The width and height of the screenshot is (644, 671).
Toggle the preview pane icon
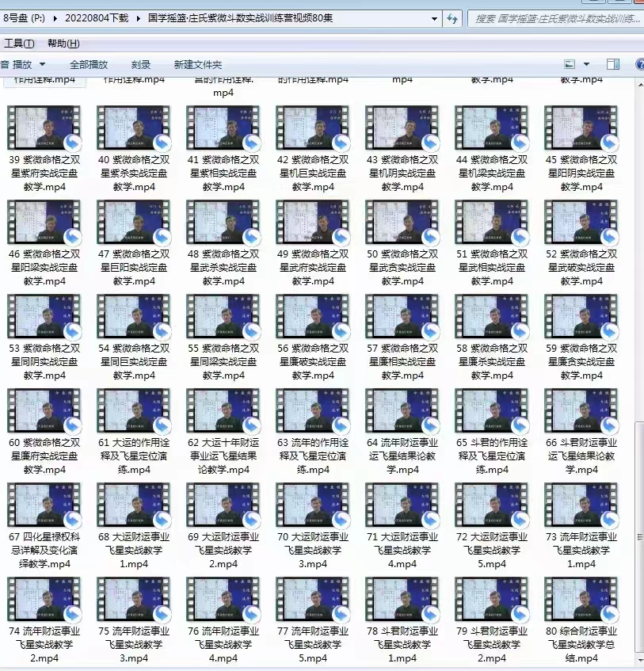pos(613,64)
